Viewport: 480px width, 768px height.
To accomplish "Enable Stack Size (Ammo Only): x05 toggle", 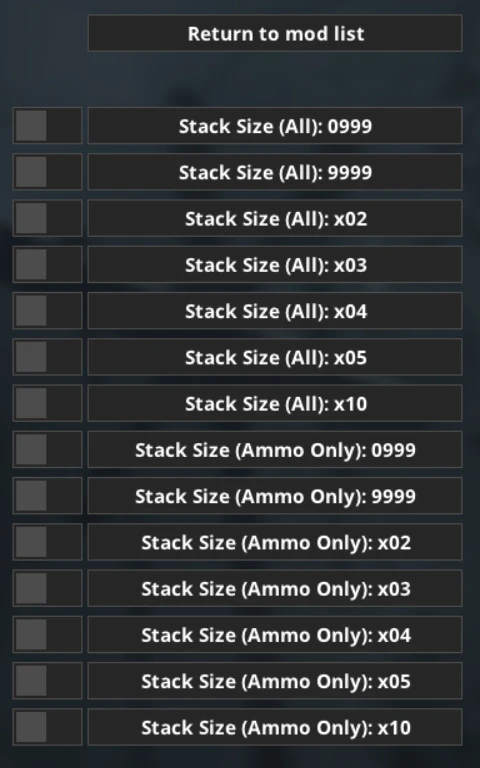I will 47,681.
